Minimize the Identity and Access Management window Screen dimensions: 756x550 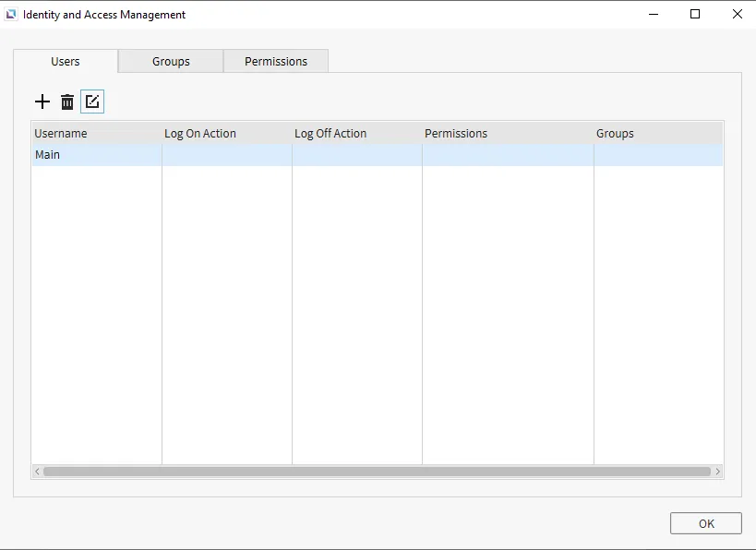[x=653, y=15]
